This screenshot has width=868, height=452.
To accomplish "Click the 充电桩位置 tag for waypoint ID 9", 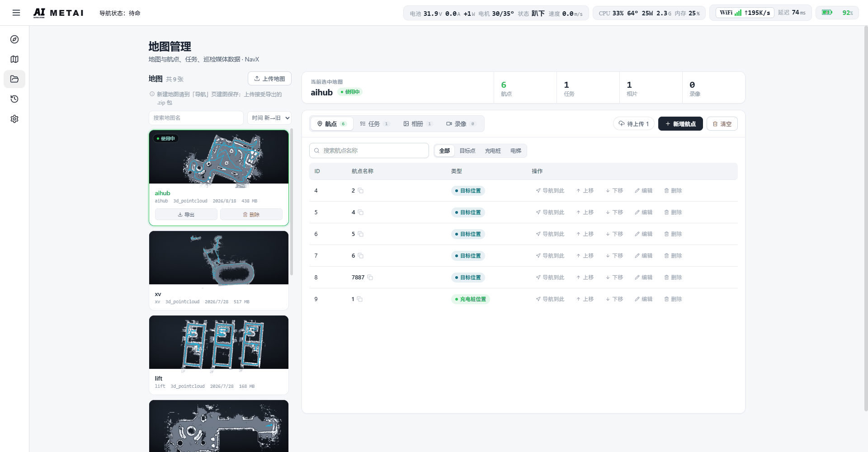I will pyautogui.click(x=471, y=299).
